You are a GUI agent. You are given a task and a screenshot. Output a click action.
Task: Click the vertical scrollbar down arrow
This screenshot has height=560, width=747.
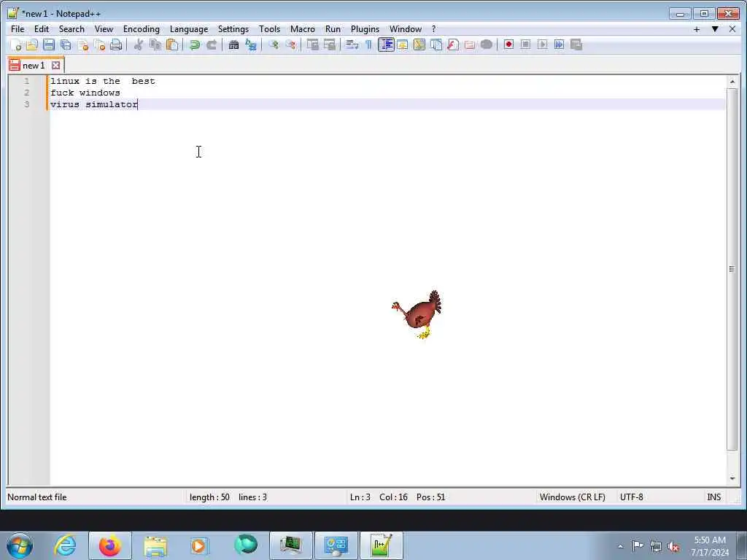732,478
